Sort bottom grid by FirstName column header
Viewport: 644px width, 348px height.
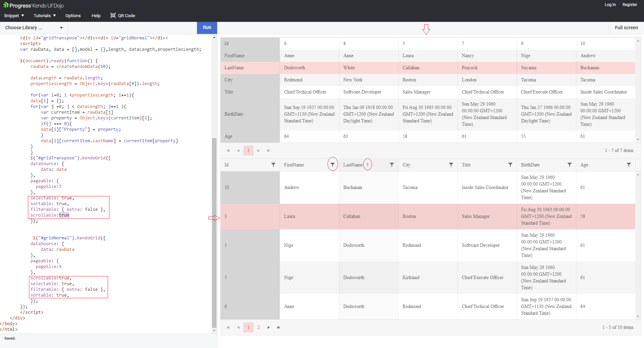tap(294, 165)
